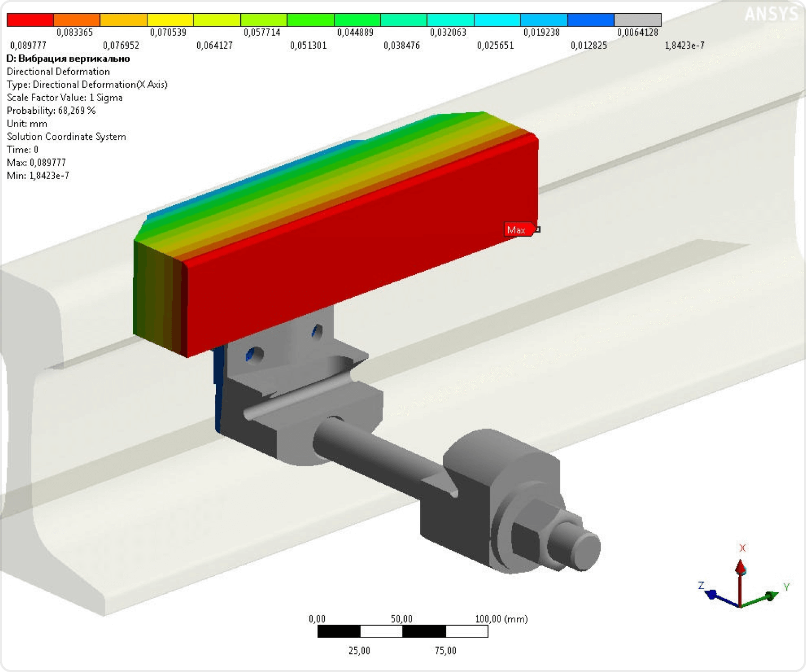Click the 'D: Вибрация вертикально' title

[x=68, y=58]
